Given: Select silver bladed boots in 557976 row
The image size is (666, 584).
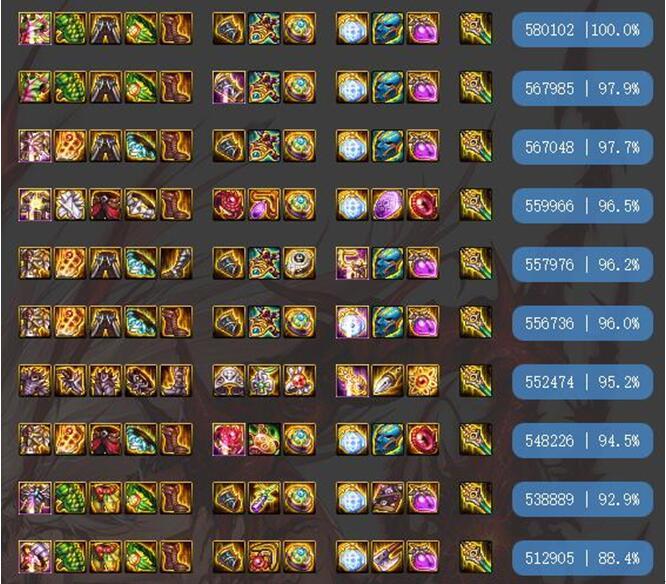Looking at the screenshot, I should tap(176, 263).
